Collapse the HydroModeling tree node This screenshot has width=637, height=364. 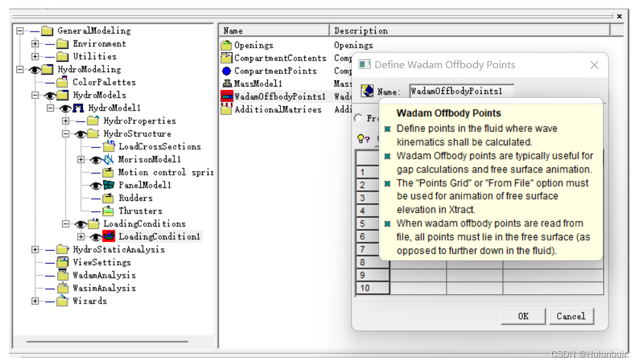(x=19, y=69)
